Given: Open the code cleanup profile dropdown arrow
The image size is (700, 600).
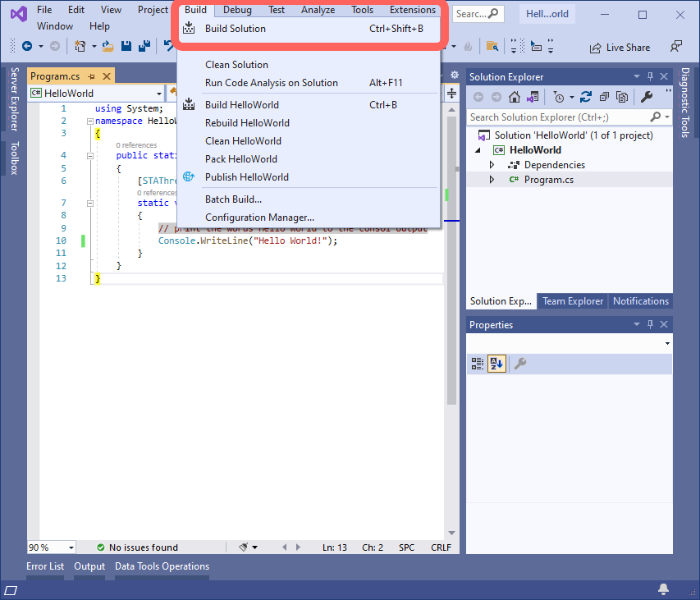Looking at the screenshot, I should click(255, 547).
